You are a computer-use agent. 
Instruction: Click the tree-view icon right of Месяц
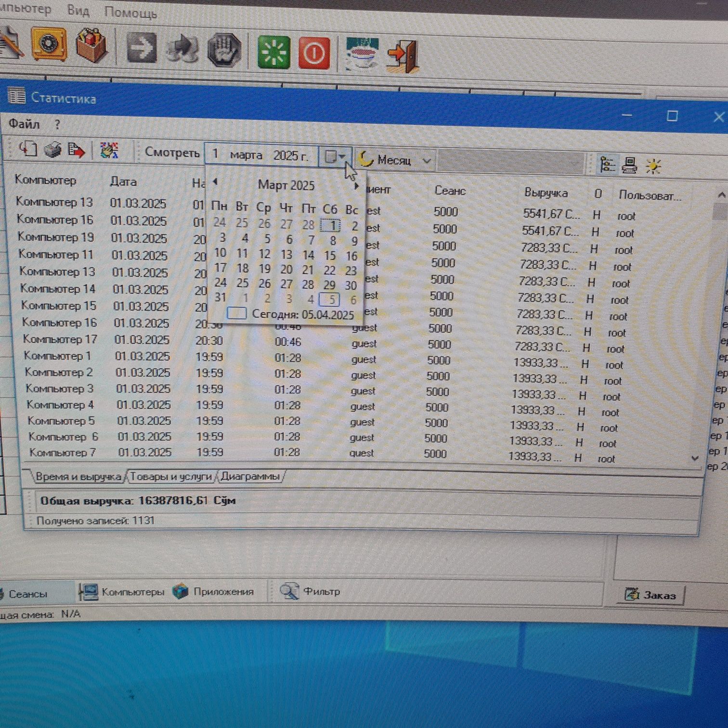pyautogui.click(x=607, y=165)
